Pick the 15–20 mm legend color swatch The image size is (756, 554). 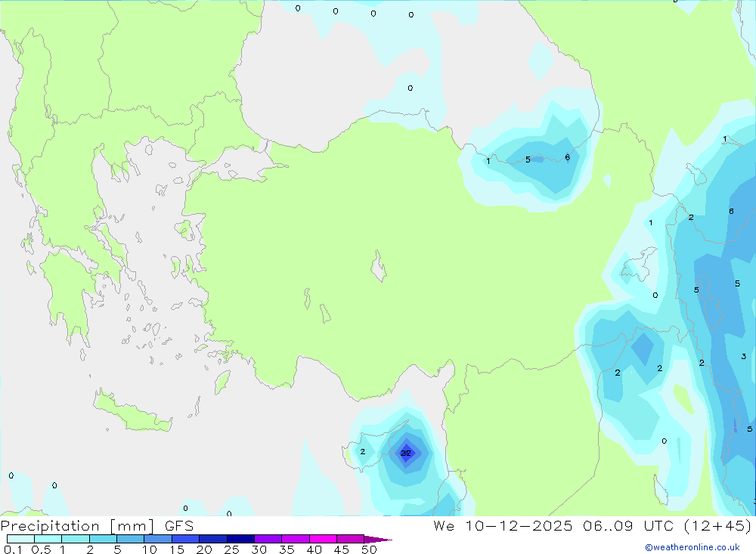(186, 539)
